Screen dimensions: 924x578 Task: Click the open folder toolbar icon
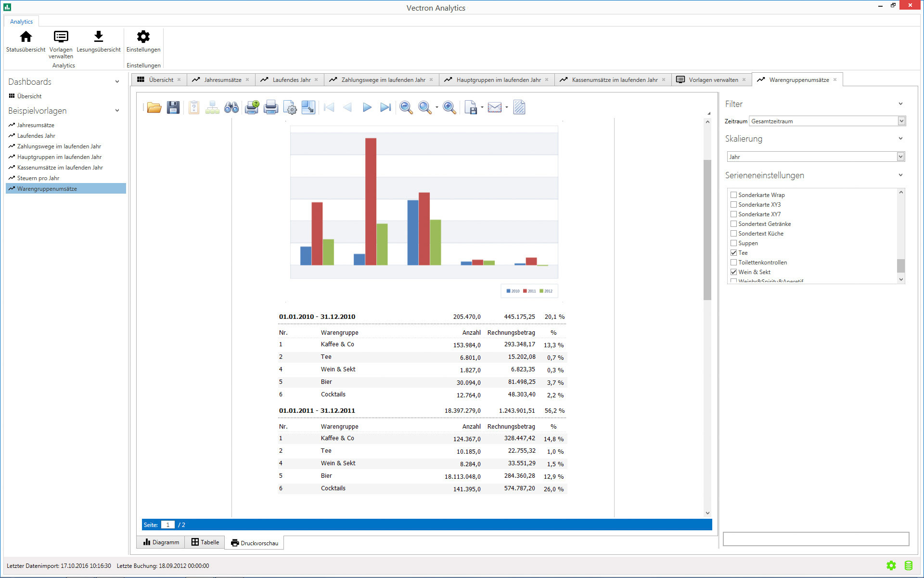(154, 107)
